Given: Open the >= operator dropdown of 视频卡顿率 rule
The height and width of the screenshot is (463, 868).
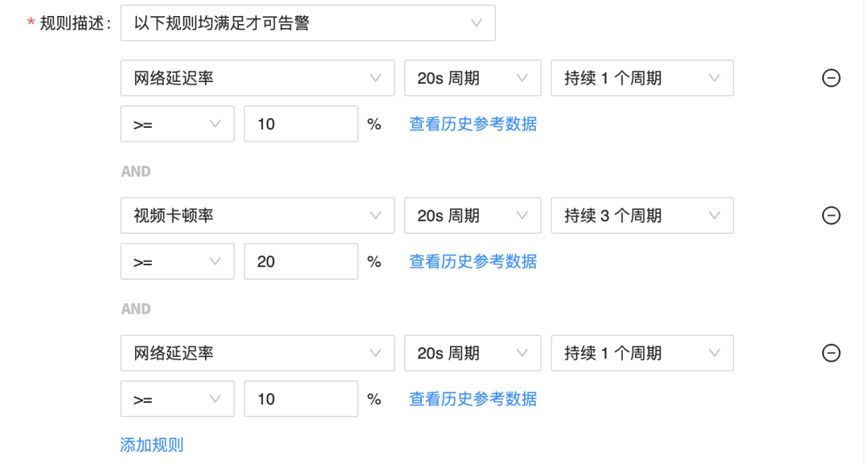Looking at the screenshot, I should [177, 261].
